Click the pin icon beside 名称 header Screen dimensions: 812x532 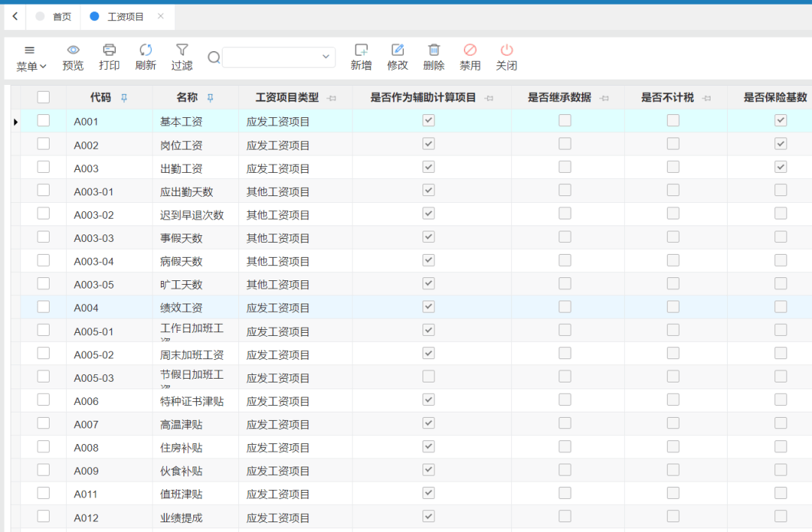coord(211,98)
